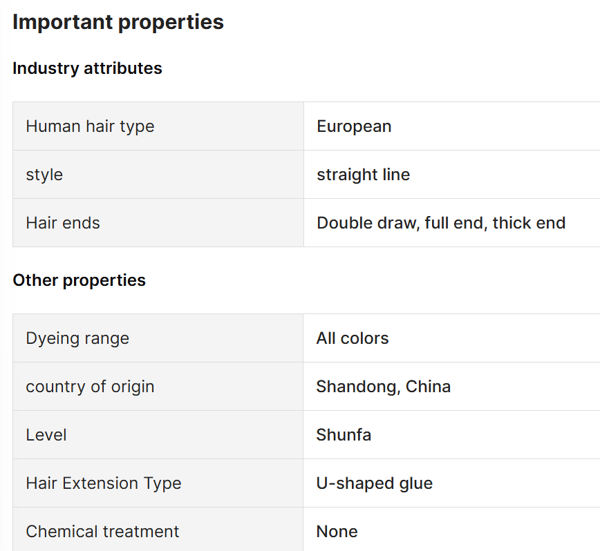The width and height of the screenshot is (600, 551).
Task: Select the Chemical treatment label
Action: (x=103, y=531)
